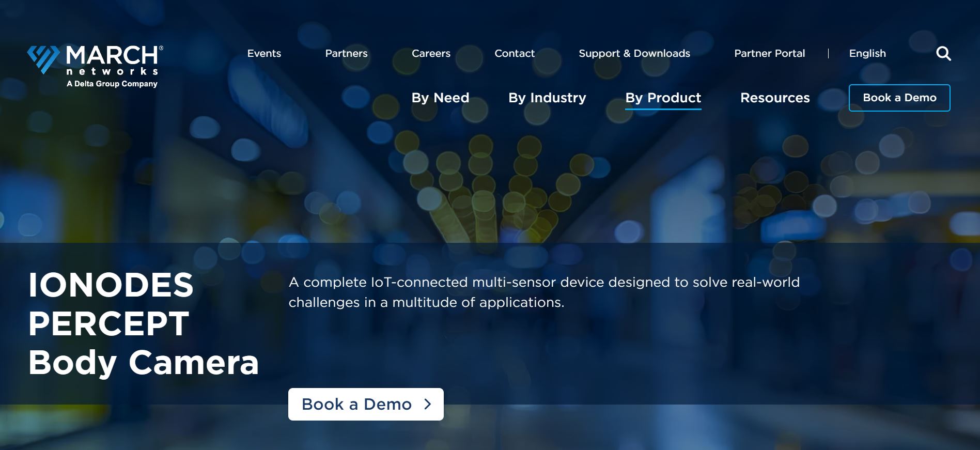This screenshot has height=450, width=980.
Task: Click the MARCH networks wordmark
Action: (113, 59)
